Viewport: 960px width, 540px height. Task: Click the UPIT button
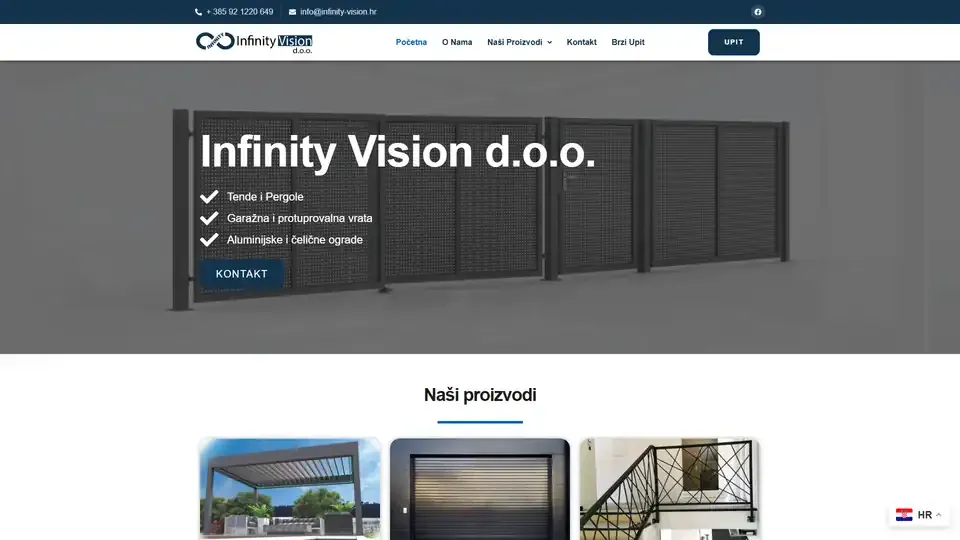(733, 42)
